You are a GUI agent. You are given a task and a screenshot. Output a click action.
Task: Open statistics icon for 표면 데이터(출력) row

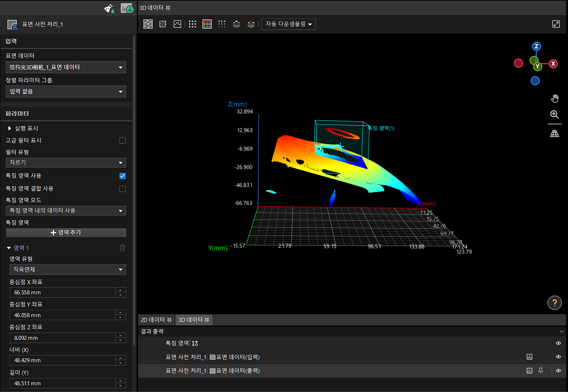[529, 371]
